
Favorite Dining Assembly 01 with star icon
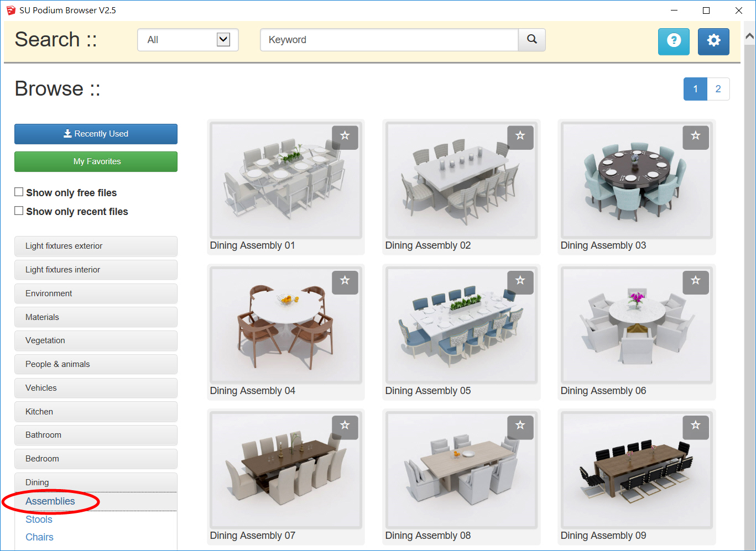pyautogui.click(x=345, y=137)
